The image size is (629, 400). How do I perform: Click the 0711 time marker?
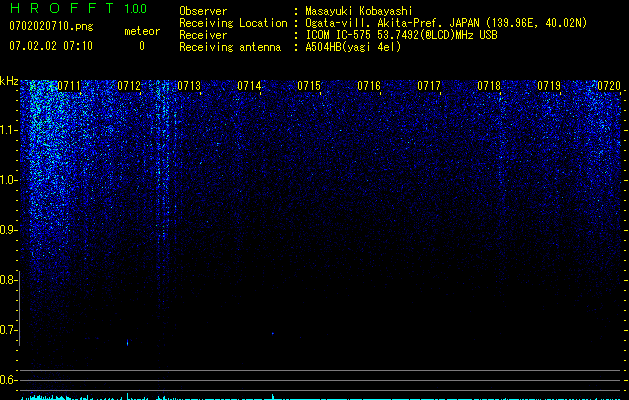[x=69, y=86]
